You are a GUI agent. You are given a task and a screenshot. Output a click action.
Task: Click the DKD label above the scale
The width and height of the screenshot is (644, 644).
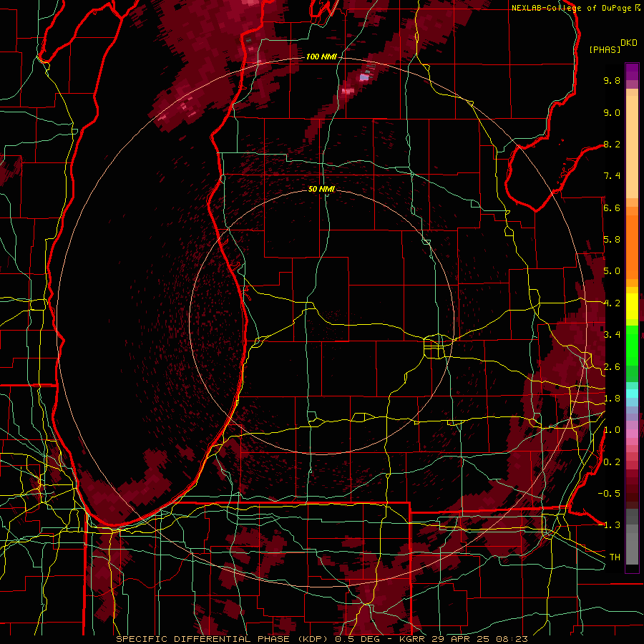tap(629, 43)
